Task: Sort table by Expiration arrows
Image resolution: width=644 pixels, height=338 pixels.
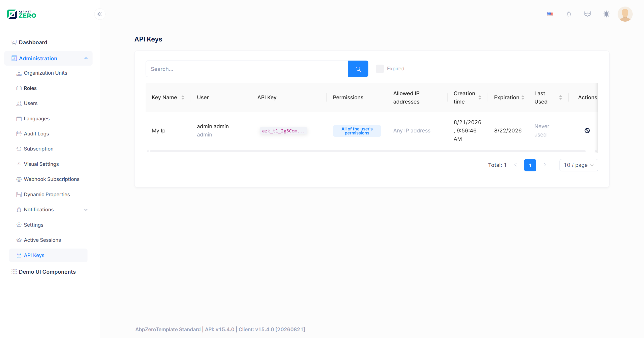Action: coord(523,98)
